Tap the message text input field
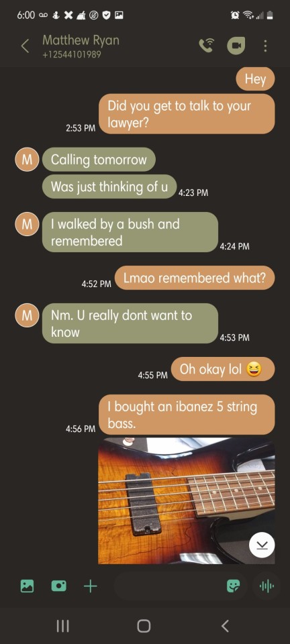 (x=168, y=586)
